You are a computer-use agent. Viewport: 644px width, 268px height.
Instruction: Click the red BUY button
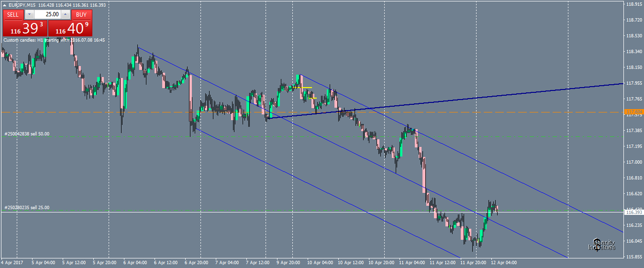[x=81, y=14]
